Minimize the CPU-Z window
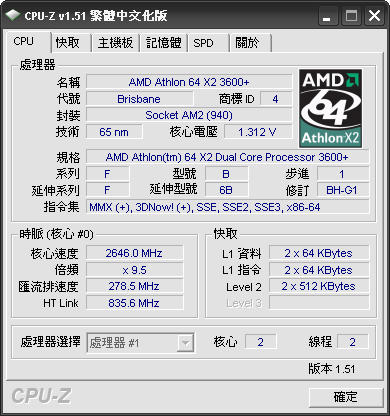390x416 pixels. click(x=328, y=16)
